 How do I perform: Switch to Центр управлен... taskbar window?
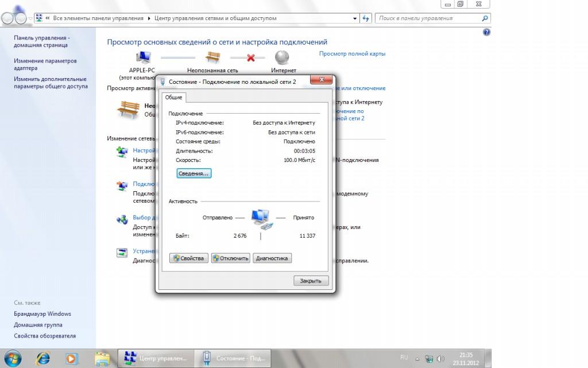point(156,358)
